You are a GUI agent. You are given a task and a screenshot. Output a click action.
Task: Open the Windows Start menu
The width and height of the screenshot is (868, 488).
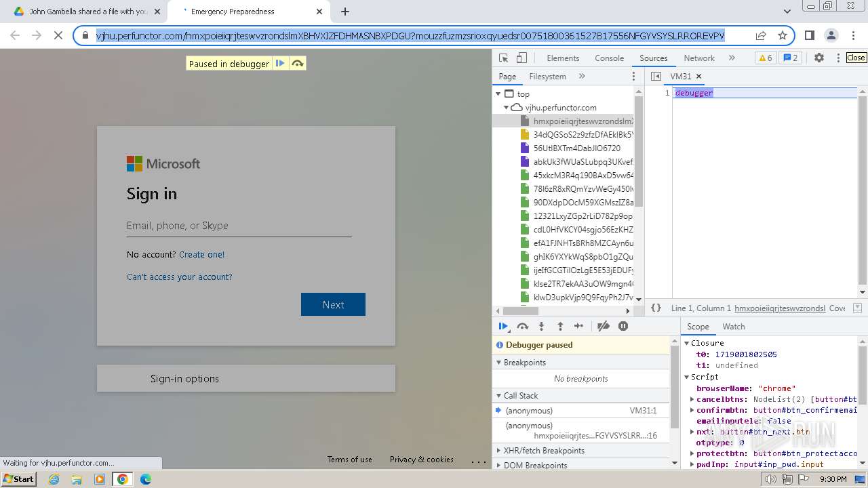click(20, 479)
